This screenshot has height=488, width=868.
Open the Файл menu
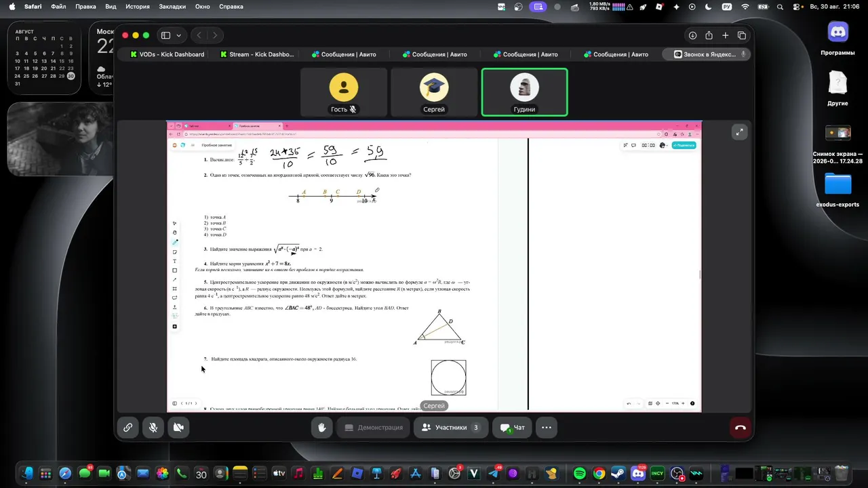pos(58,7)
